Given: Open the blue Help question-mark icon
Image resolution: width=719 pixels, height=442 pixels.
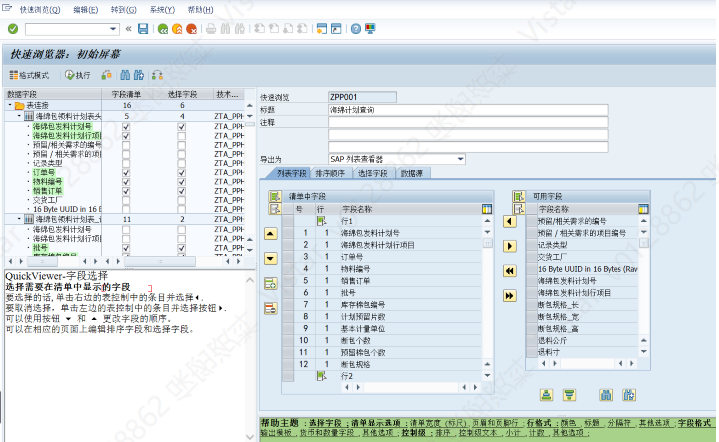Looking at the screenshot, I should (x=355, y=29).
